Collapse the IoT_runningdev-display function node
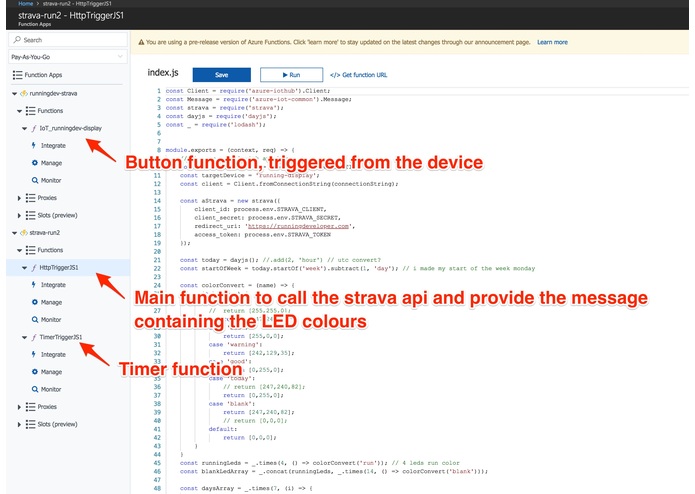The image size is (695, 494). (24, 128)
